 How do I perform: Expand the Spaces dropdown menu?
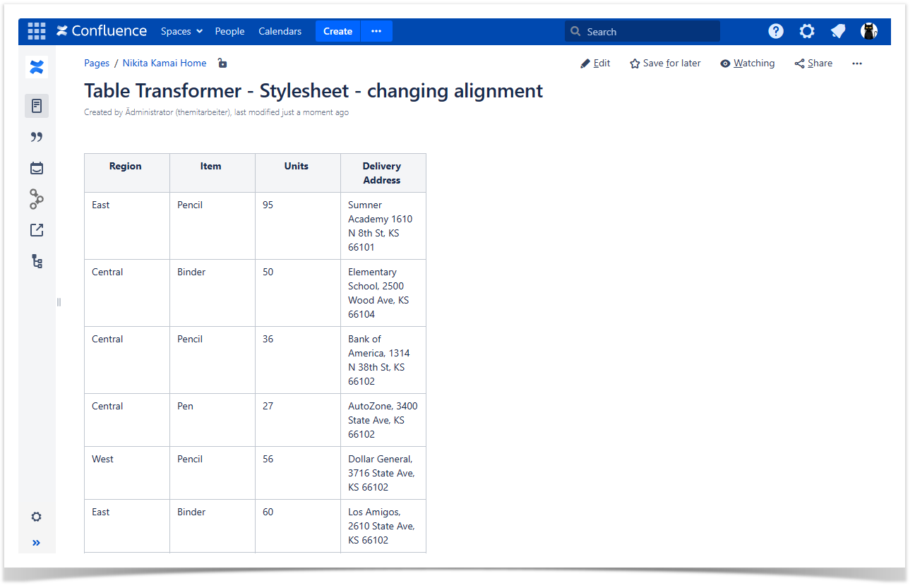point(181,31)
